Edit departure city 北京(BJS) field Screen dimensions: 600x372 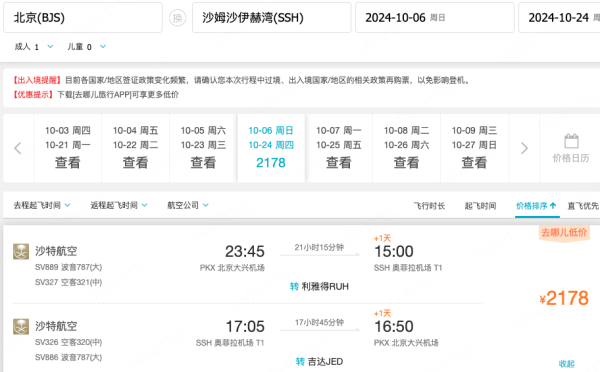(83, 18)
